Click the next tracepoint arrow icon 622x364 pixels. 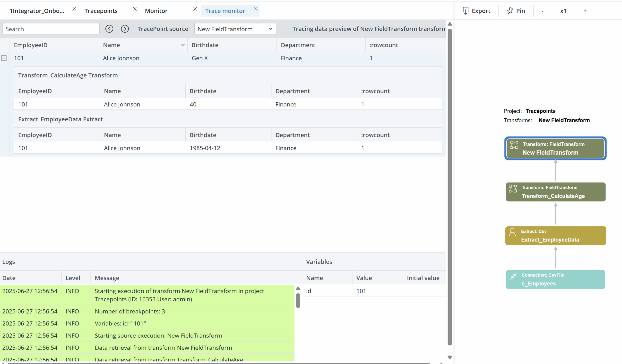coord(125,29)
